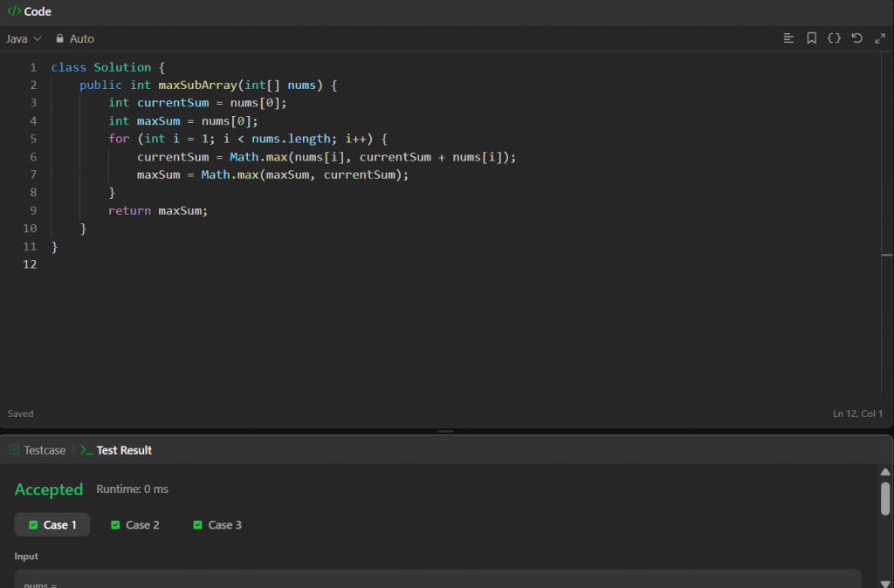Click the Auto mode label
The height and width of the screenshot is (588, 894).
tap(81, 38)
